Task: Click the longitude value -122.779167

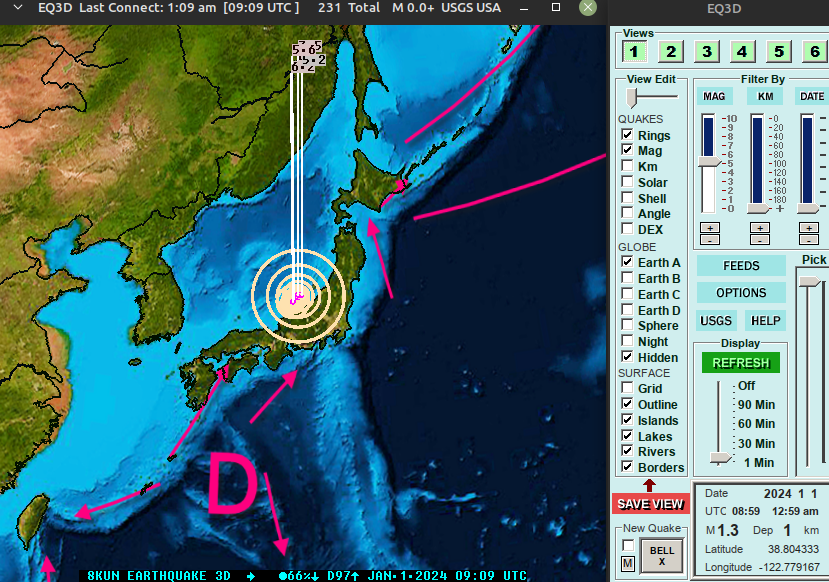Action: point(789,567)
